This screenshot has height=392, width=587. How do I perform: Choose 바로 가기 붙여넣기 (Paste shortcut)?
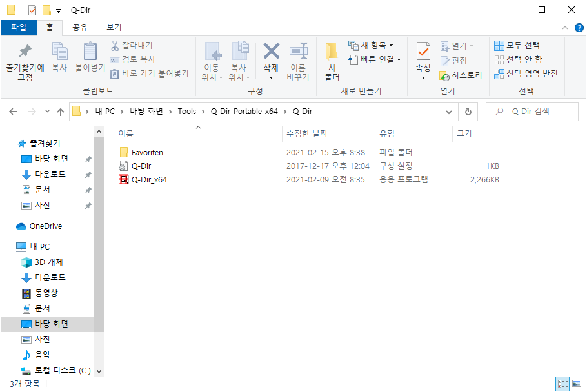click(149, 73)
